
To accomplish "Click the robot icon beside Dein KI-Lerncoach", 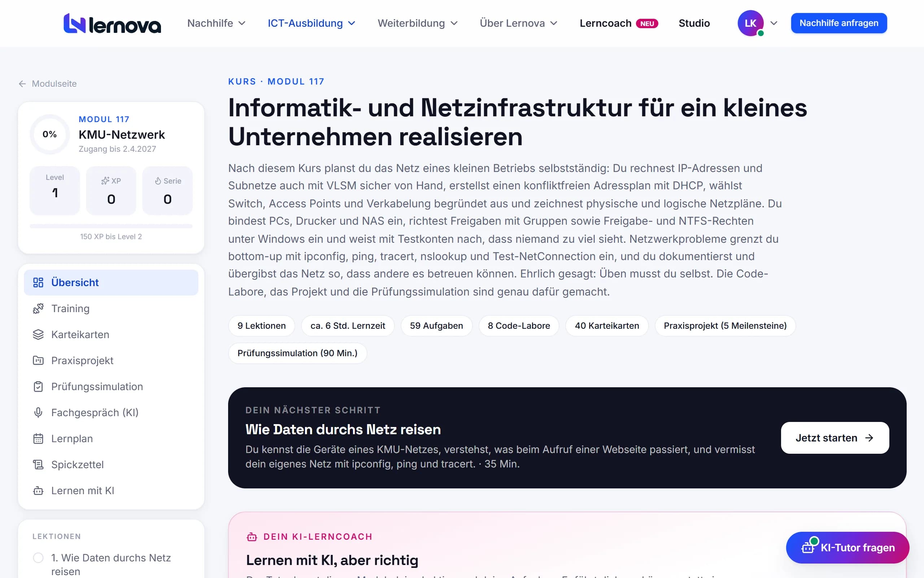I will coord(252,537).
